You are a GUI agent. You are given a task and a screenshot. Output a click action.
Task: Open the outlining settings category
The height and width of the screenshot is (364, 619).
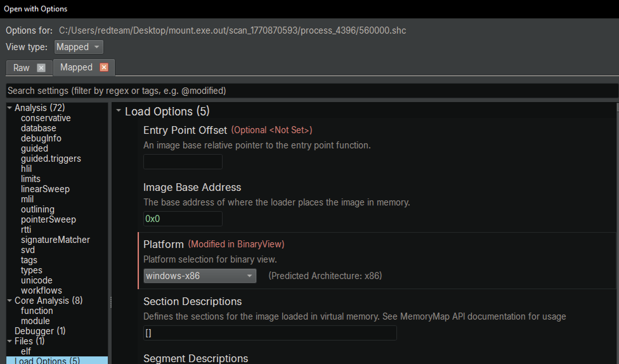[37, 209]
